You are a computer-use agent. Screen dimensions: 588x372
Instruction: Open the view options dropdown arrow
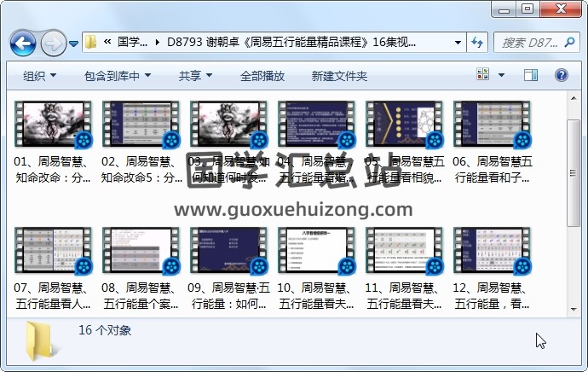(501, 76)
